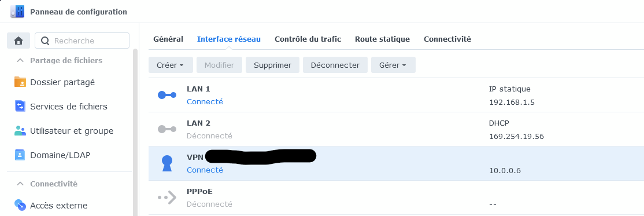Focus the Recherche search field
644x216 pixels.
point(82,41)
